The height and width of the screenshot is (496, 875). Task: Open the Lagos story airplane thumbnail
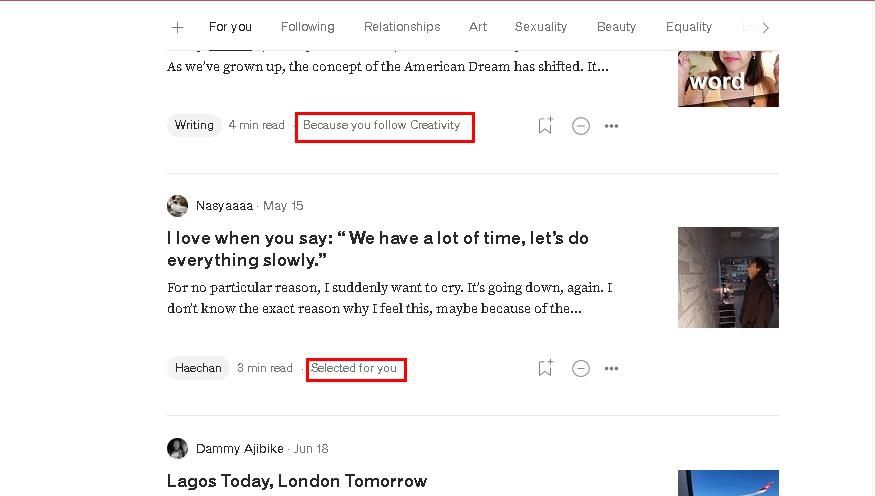tap(728, 483)
